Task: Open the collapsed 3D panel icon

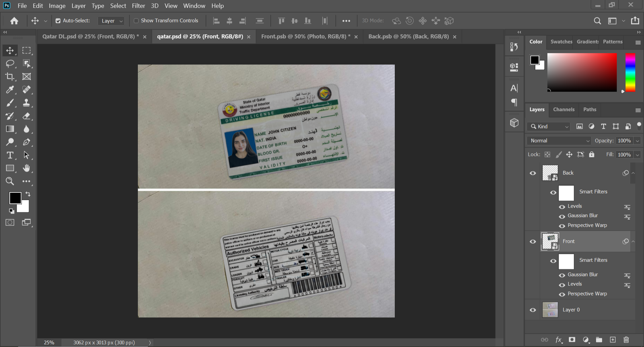Action: 514,123
